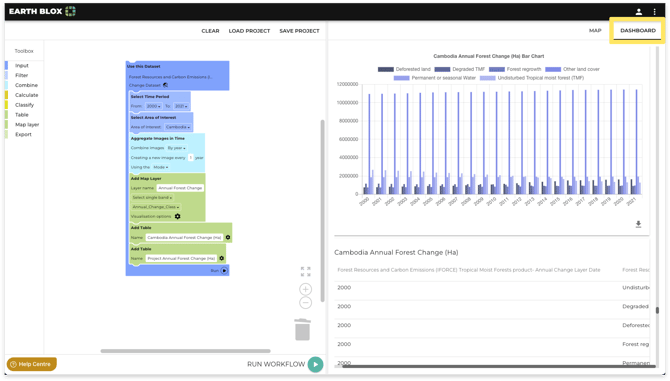670x381 pixels.
Task: Open the From year 2000 dropdown
Action: coord(153,106)
